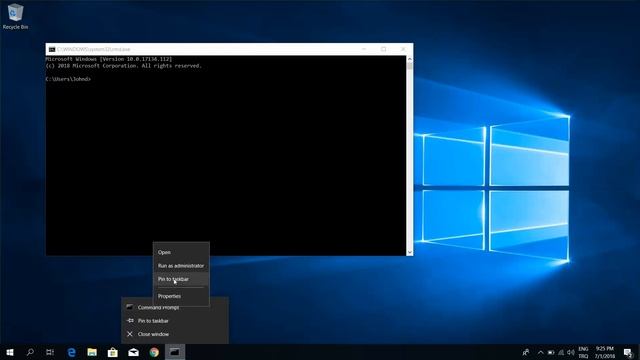Click the "(c) 2018 Microsoft Corporation" line

(x=123, y=66)
